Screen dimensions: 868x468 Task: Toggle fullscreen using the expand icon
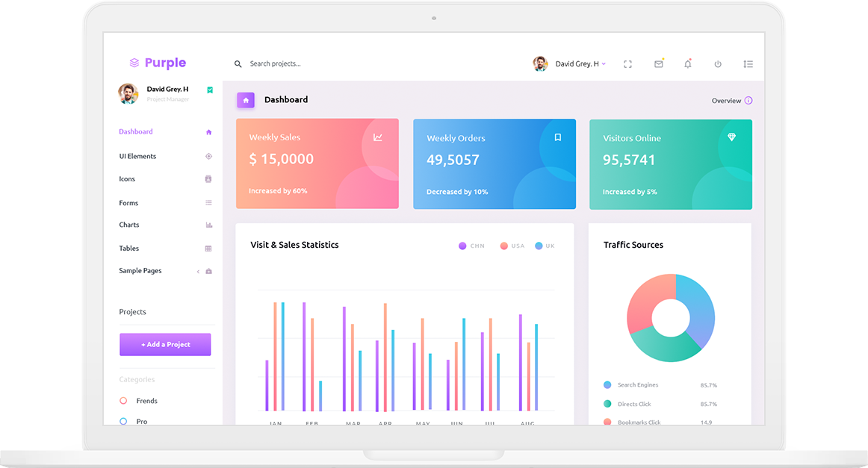tap(627, 63)
